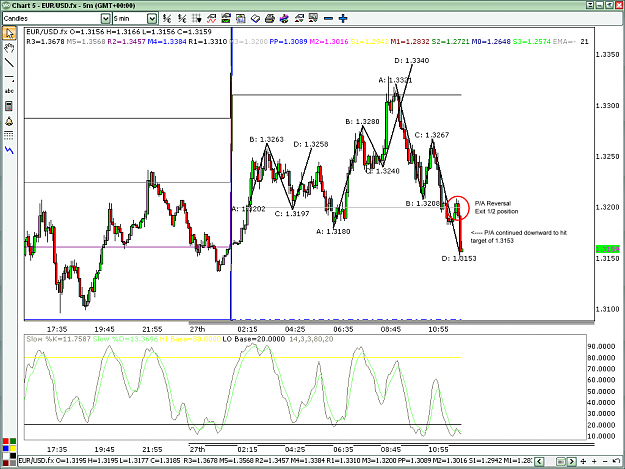
Task: Click the green chart template toolbar icon
Action: (226, 18)
